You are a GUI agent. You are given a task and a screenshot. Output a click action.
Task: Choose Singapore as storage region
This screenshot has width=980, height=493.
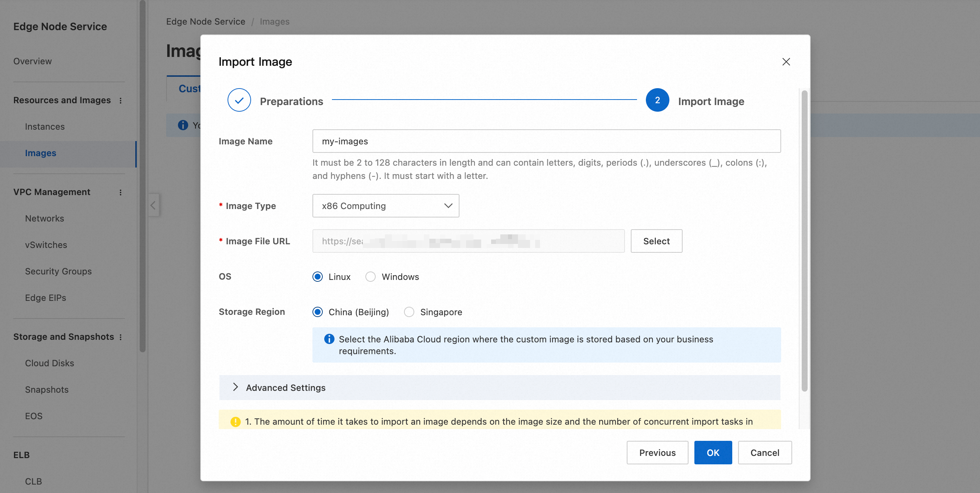409,312
